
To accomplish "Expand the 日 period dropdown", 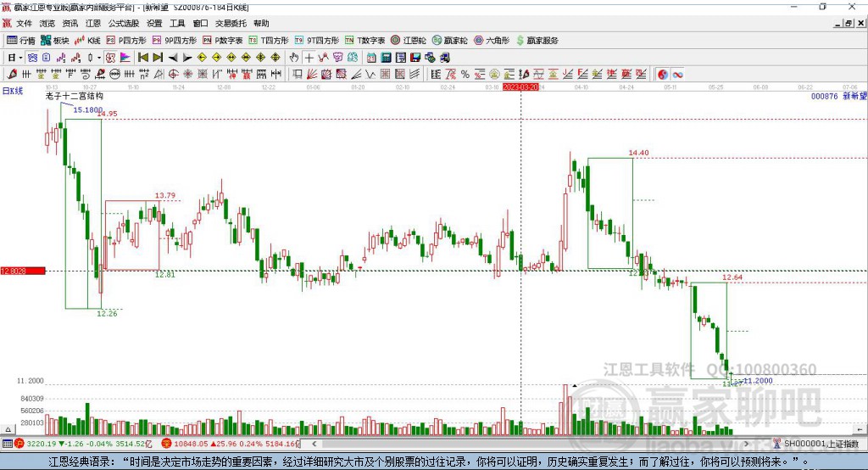I will [15, 58].
